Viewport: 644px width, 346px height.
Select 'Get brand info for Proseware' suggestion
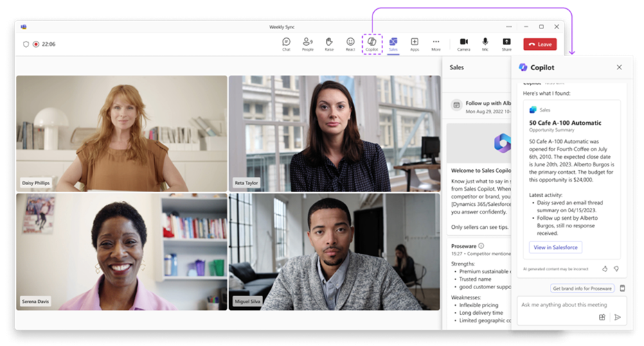coord(582,288)
